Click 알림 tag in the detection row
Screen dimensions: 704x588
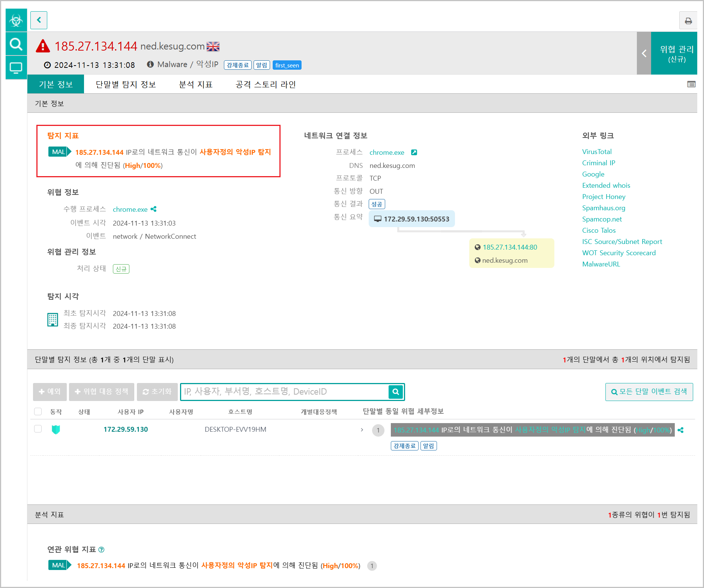(428, 446)
